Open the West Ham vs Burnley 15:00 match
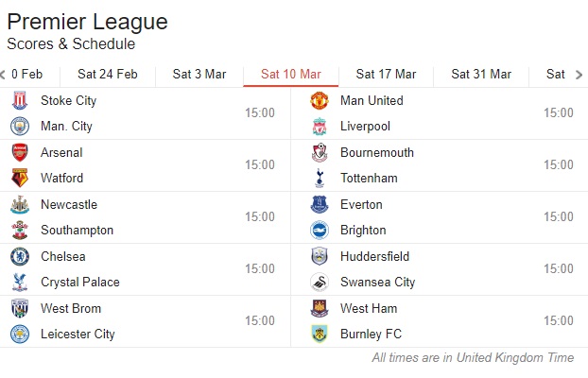588x378 pixels. coord(440,321)
